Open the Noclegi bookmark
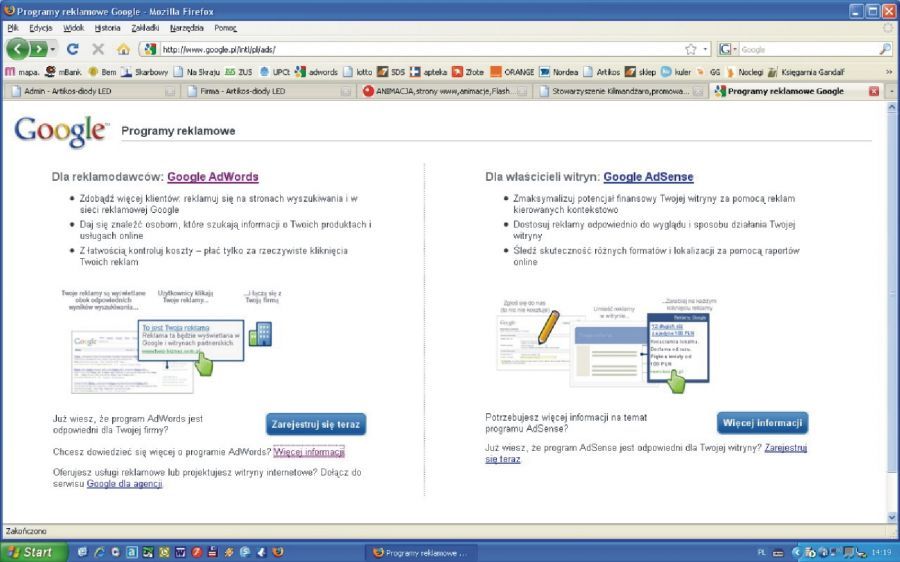900x562 pixels. (744, 72)
